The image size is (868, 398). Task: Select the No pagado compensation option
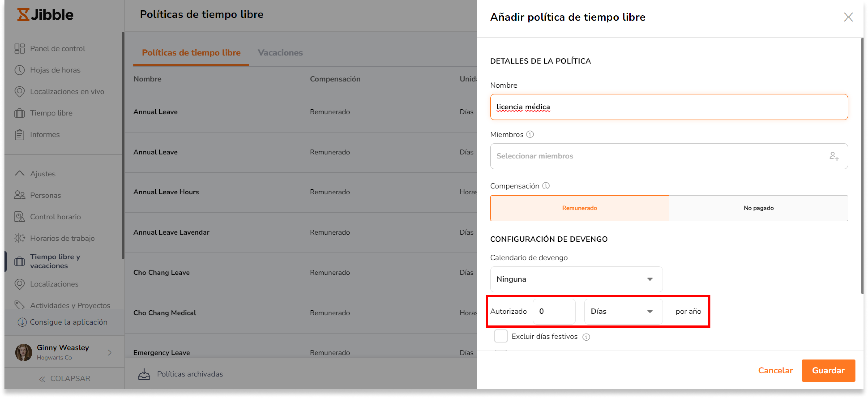click(x=759, y=208)
